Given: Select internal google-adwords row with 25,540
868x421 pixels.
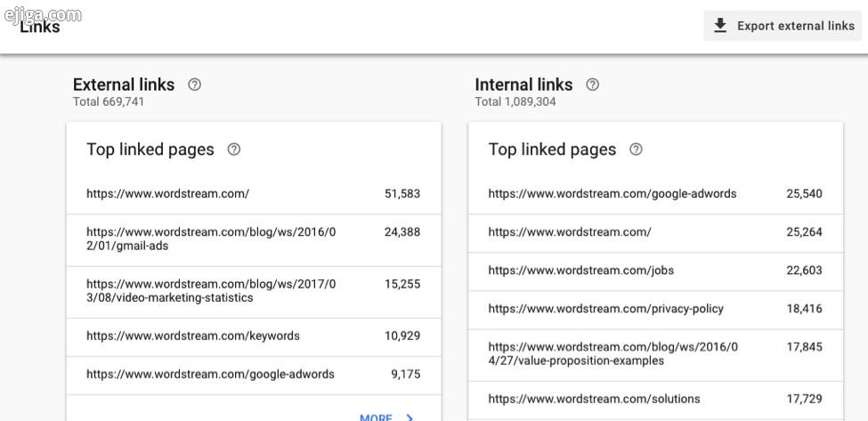Looking at the screenshot, I should [x=655, y=194].
